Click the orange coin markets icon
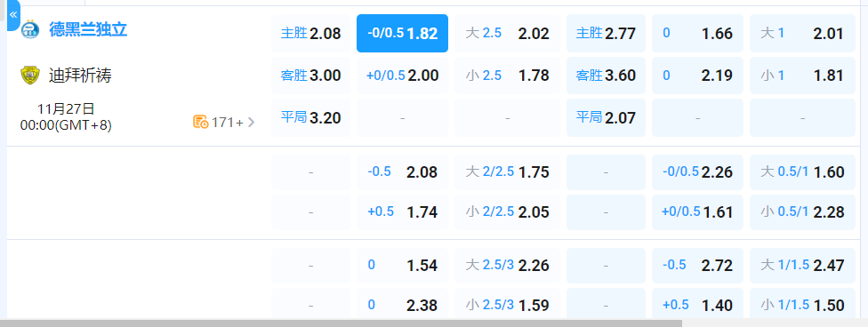The image size is (868, 327). click(x=200, y=123)
